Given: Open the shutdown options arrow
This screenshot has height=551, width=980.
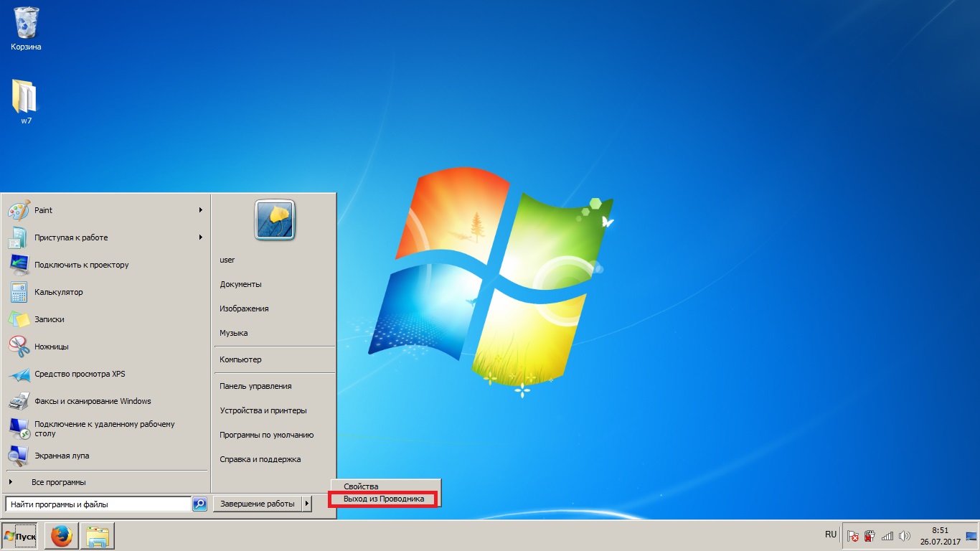Looking at the screenshot, I should (x=307, y=504).
